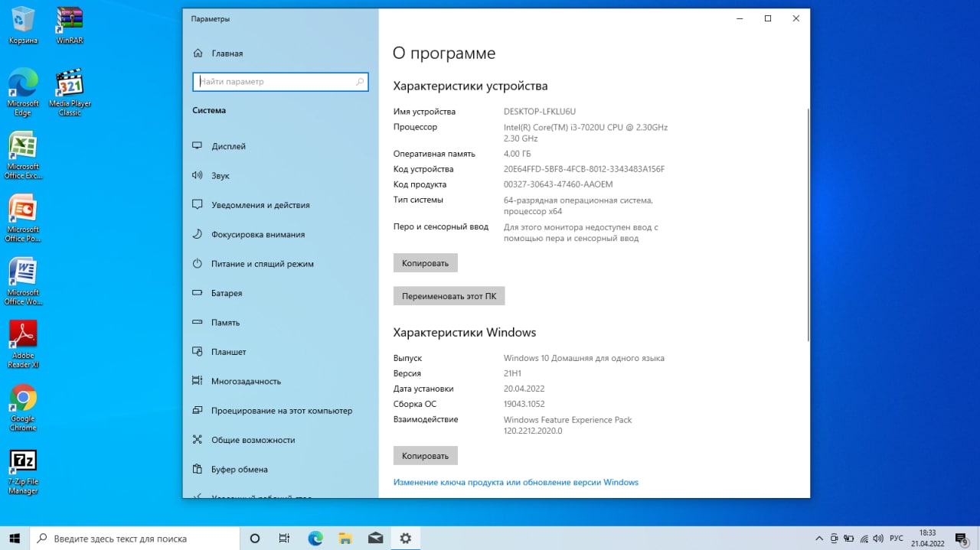Viewport: 980px width, 550px height.
Task: Click the RAM value 4,00 ГБ
Action: 517,154
